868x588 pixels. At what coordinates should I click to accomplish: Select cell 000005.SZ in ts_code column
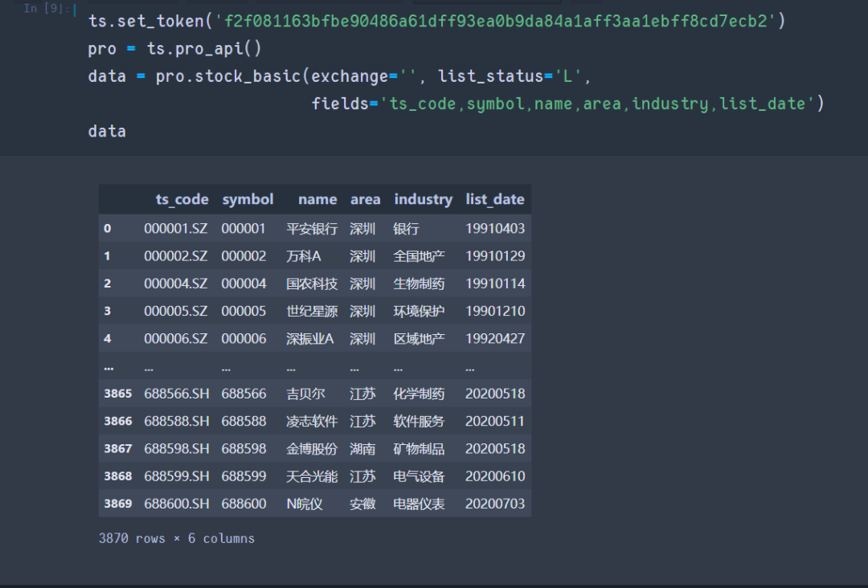(175, 311)
